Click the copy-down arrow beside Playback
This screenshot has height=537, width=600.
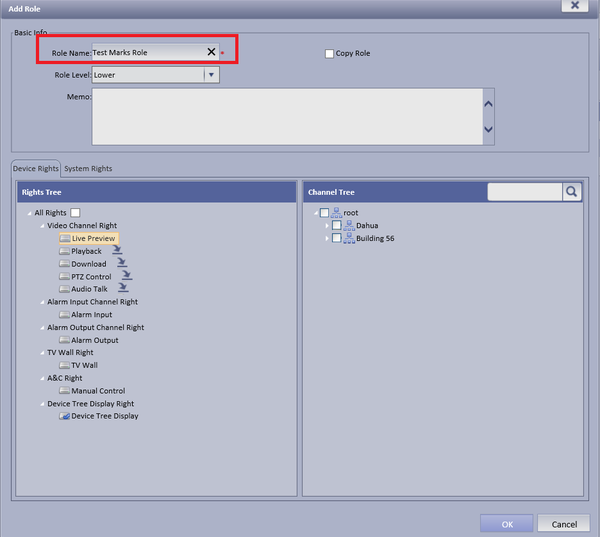[x=117, y=250]
